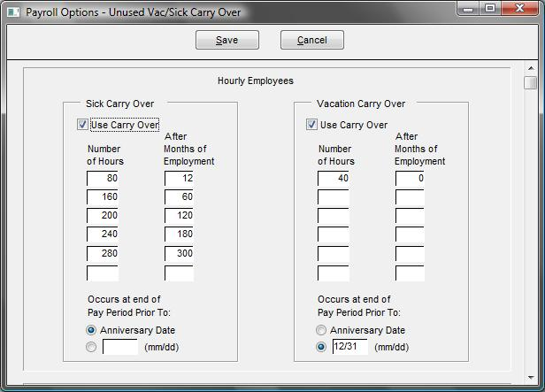Select Vacation Carry Over mm/dd radio button
This screenshot has height=392, width=545.
pyautogui.click(x=321, y=347)
